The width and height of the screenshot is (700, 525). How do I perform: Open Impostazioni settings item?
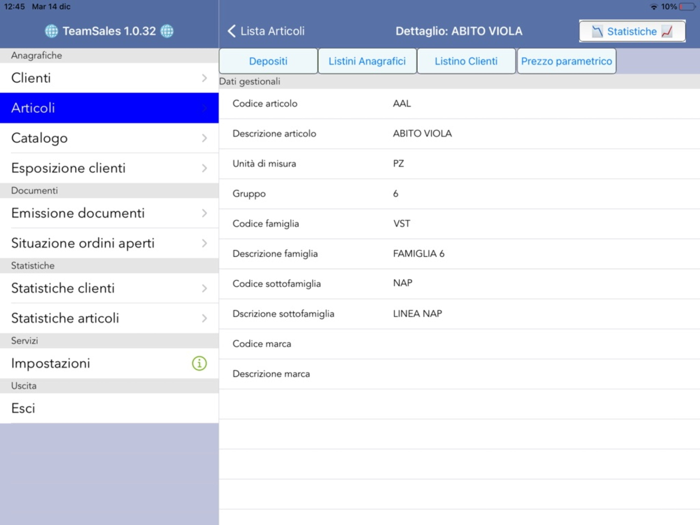click(109, 363)
